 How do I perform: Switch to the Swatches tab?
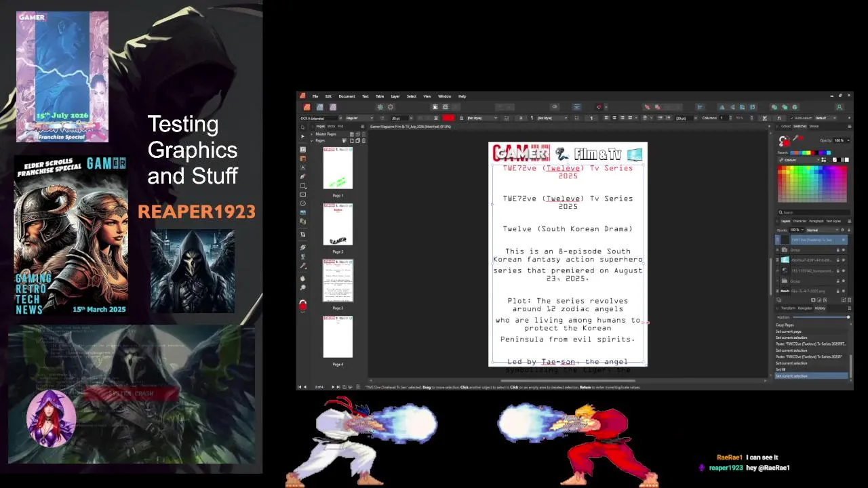point(800,126)
